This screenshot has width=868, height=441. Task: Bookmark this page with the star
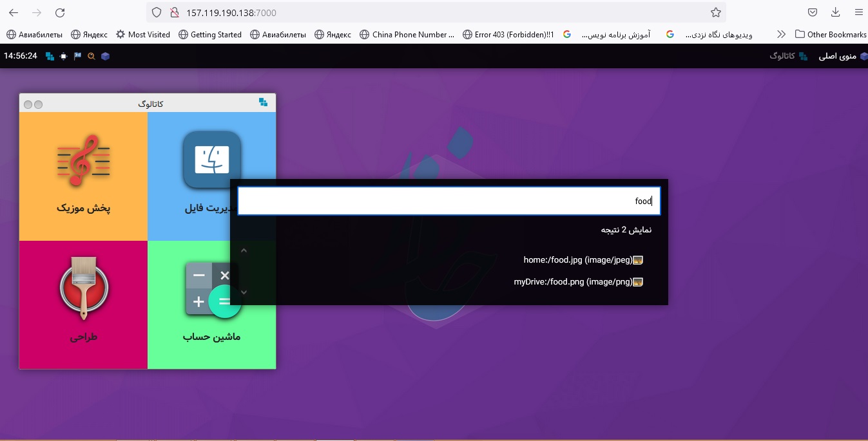(715, 12)
